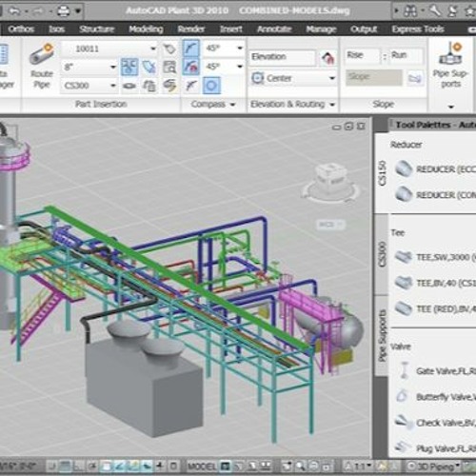Click the Redo arrow in the title bar
The height and width of the screenshot is (476, 476).
click(38, 11)
